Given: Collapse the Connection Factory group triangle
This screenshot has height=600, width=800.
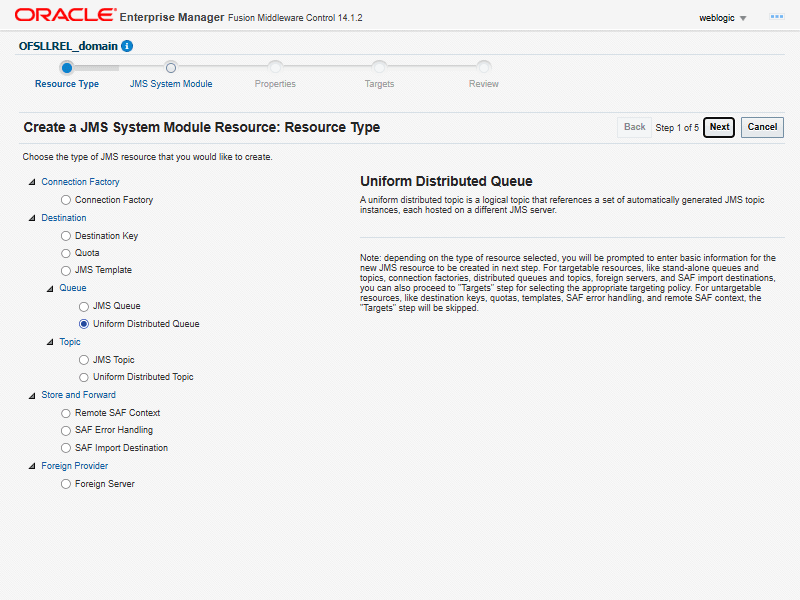Looking at the screenshot, I should [32, 182].
